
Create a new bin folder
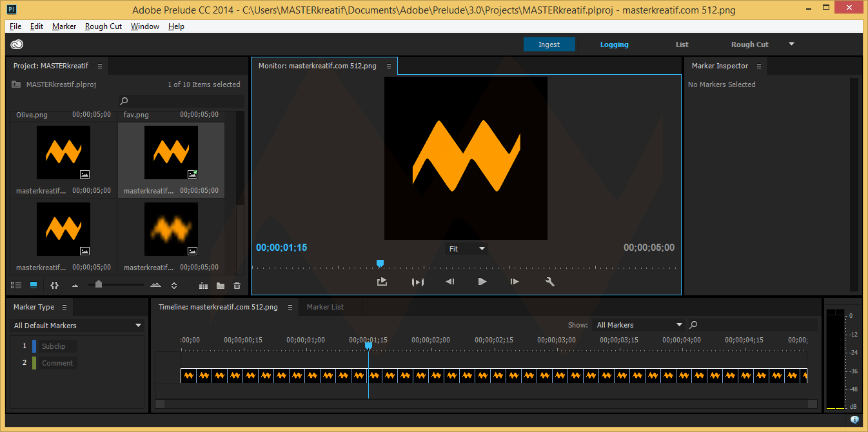click(x=221, y=285)
